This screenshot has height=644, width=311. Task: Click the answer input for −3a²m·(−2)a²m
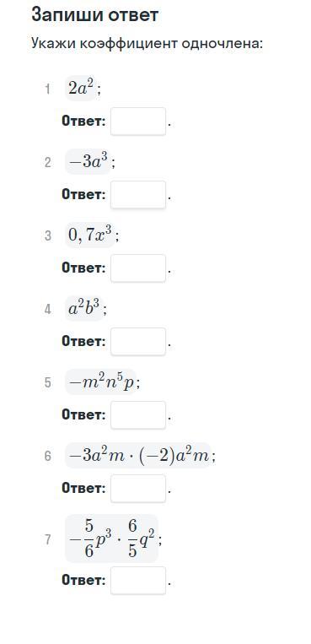[x=138, y=489]
